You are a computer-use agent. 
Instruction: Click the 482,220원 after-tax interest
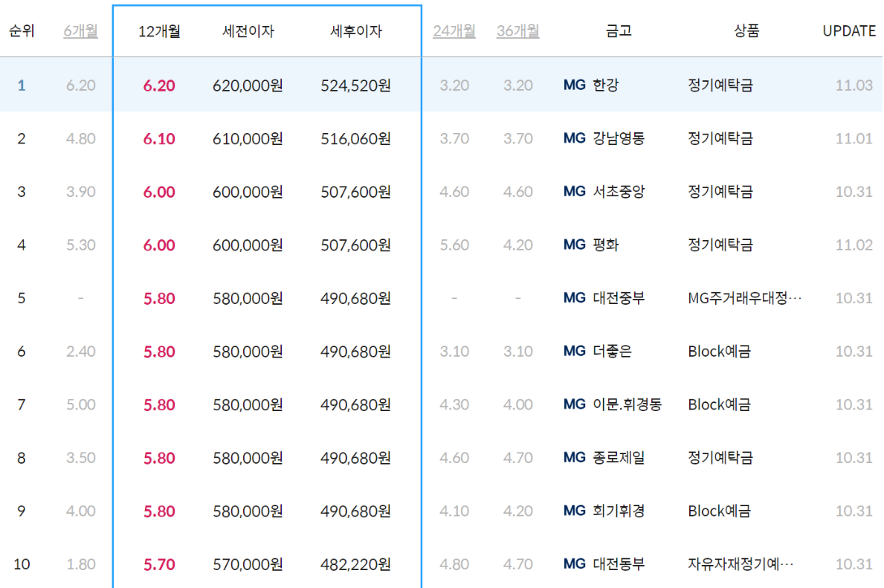tap(355, 564)
